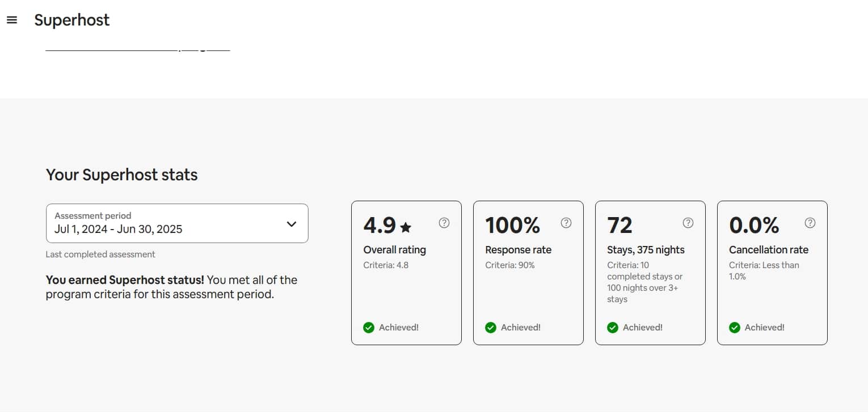868x420 pixels.
Task: Open the Assessment period dropdown
Action: click(x=177, y=223)
